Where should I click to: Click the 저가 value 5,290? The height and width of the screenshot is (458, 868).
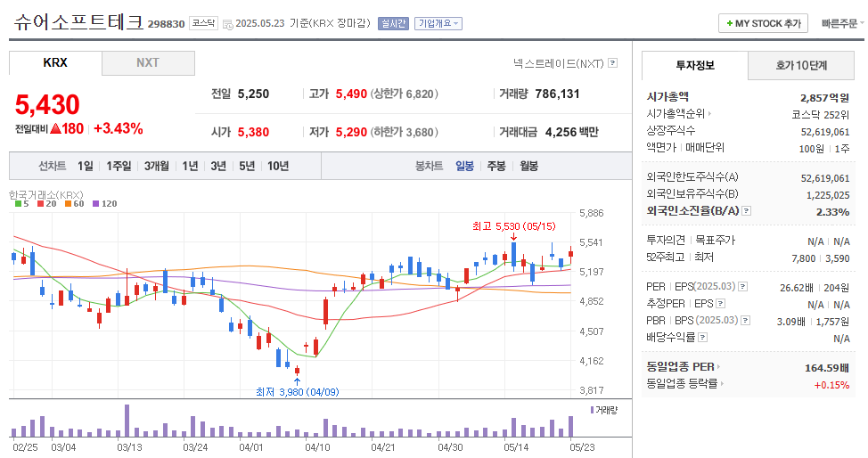(351, 133)
